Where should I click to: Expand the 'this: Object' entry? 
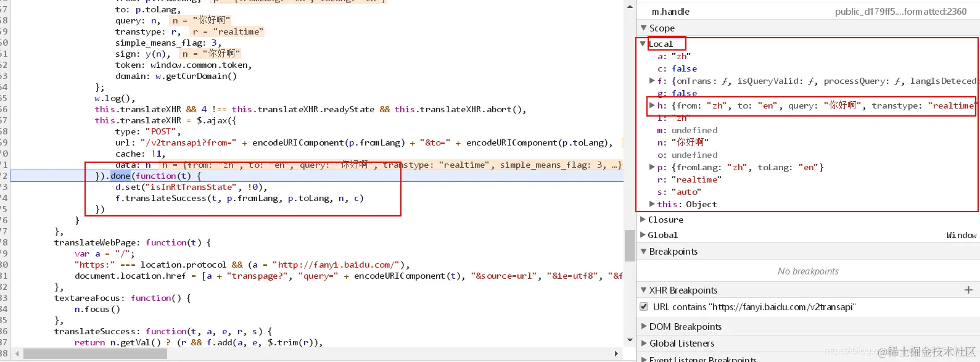pos(652,204)
